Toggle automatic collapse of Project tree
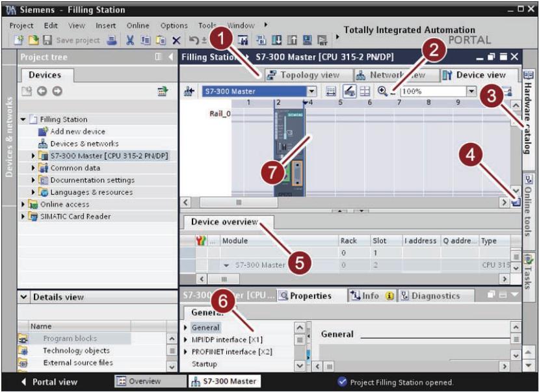 [x=158, y=57]
